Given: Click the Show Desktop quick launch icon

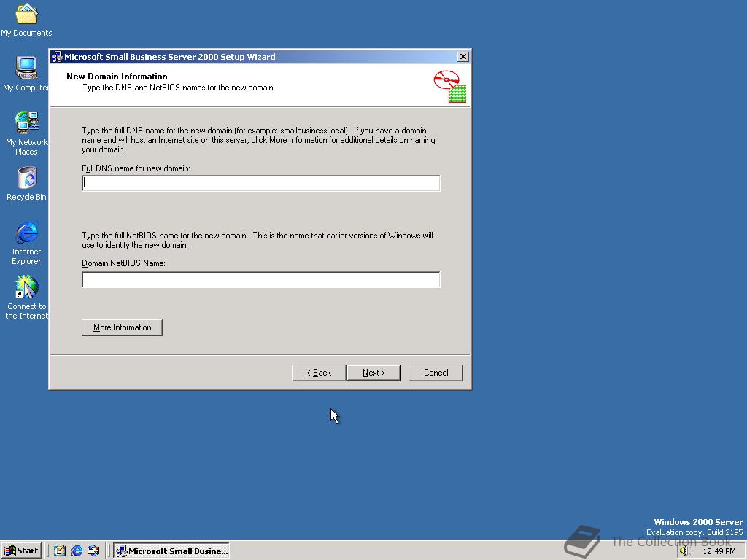Looking at the screenshot, I should point(59,551).
